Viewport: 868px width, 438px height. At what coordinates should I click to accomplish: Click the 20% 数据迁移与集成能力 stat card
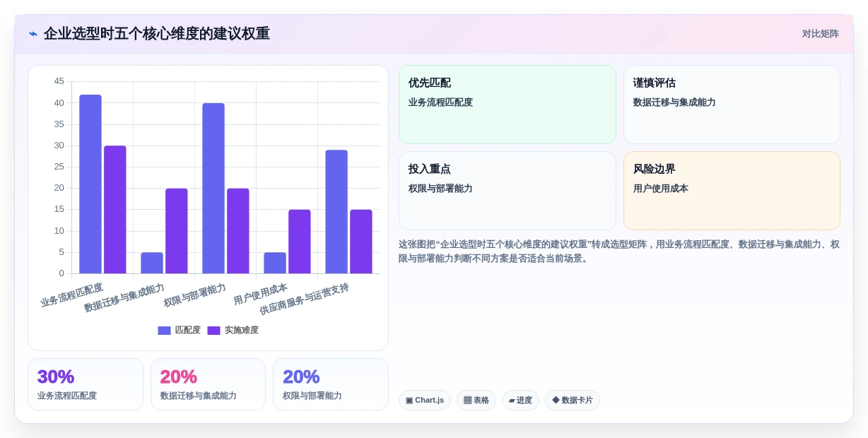coord(208,384)
